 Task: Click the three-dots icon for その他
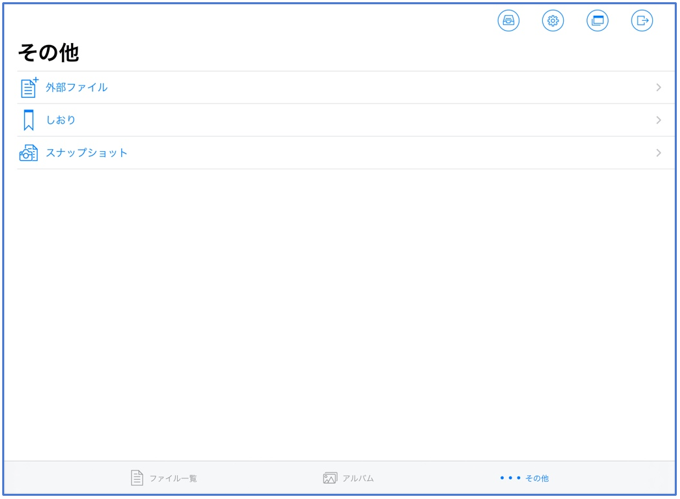tap(510, 478)
